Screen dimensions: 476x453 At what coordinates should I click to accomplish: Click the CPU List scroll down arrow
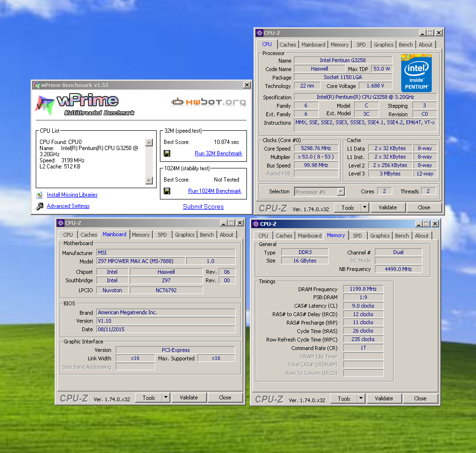(149, 180)
